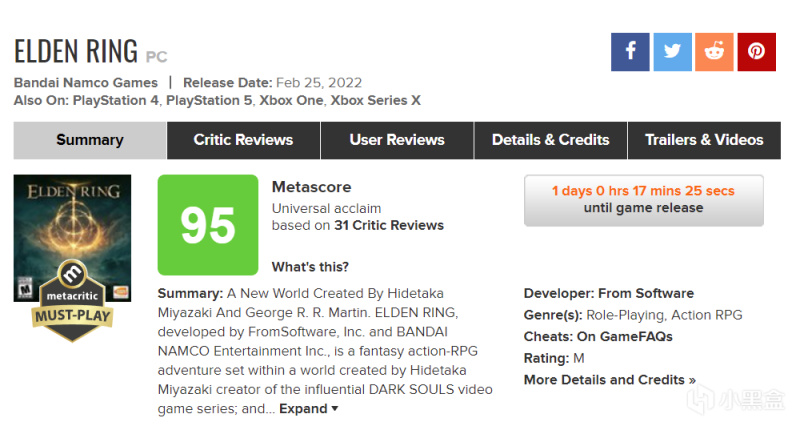The height and width of the screenshot is (426, 808).
Task: Click the "What's this?" link
Action: tap(310, 267)
